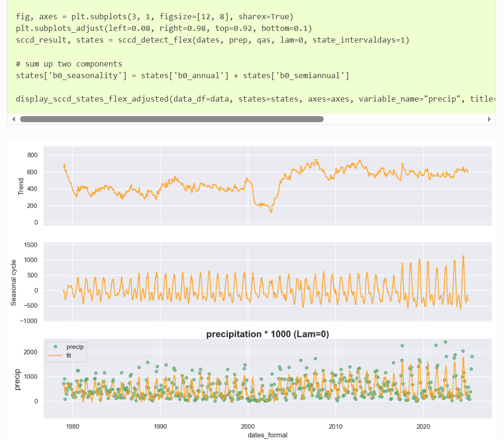Click the 'dates_formal' x-axis label
The width and height of the screenshot is (504, 440).
pos(267,435)
